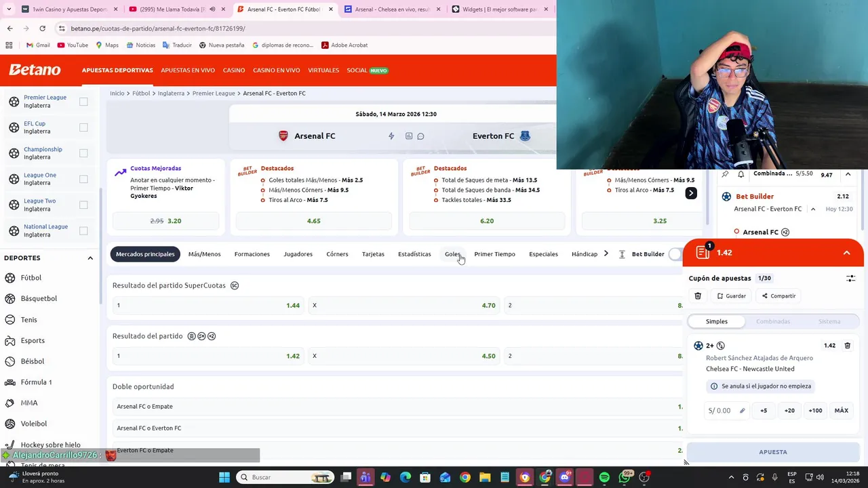Open Chrome tab search dropdown arrow
This screenshot has height=488, width=868.
9,9
